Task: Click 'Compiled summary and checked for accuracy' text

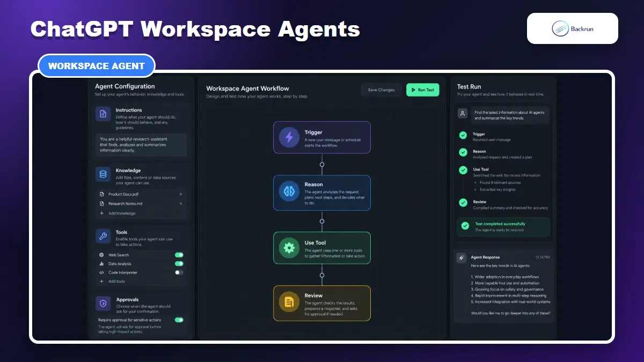Action: click(x=510, y=208)
